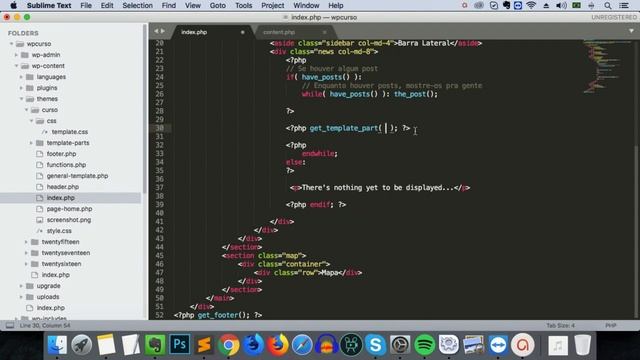The width and height of the screenshot is (640, 360).
Task: Open Evernote from the dock
Action: coord(155,344)
